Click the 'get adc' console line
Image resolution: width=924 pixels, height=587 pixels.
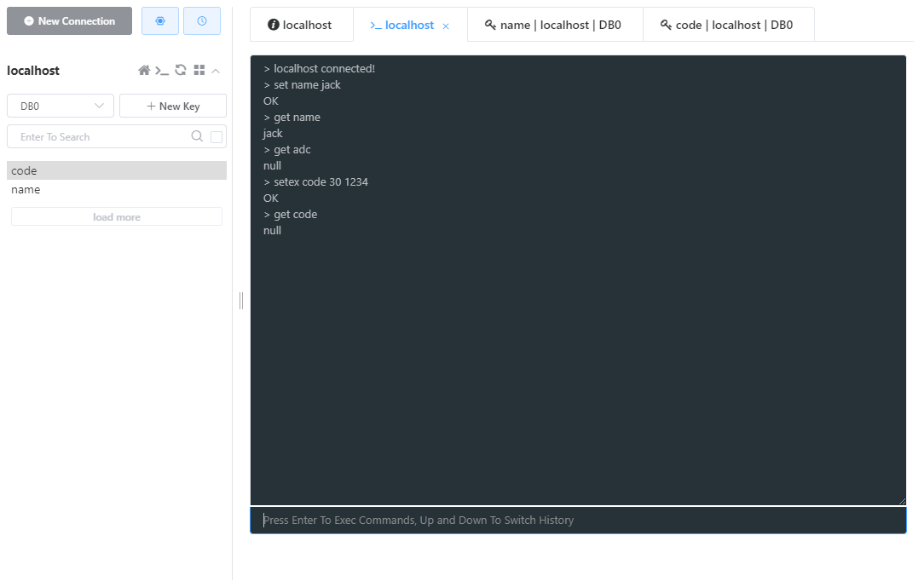point(287,150)
